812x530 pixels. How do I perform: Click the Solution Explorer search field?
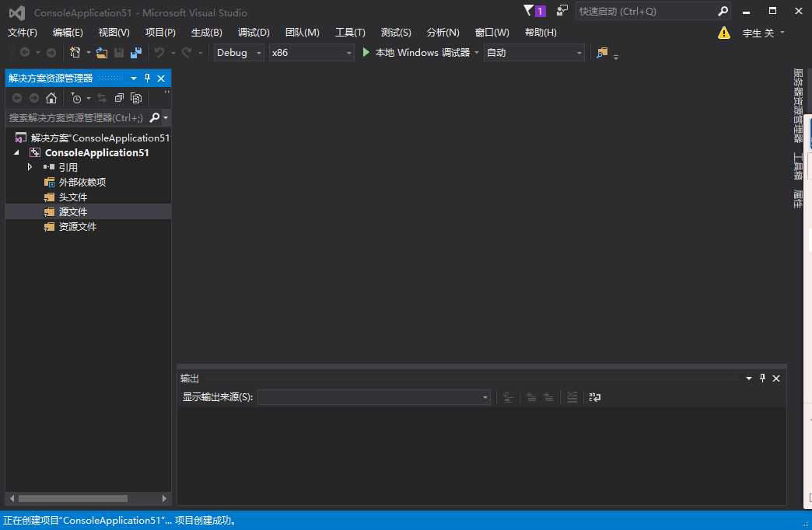click(x=78, y=117)
